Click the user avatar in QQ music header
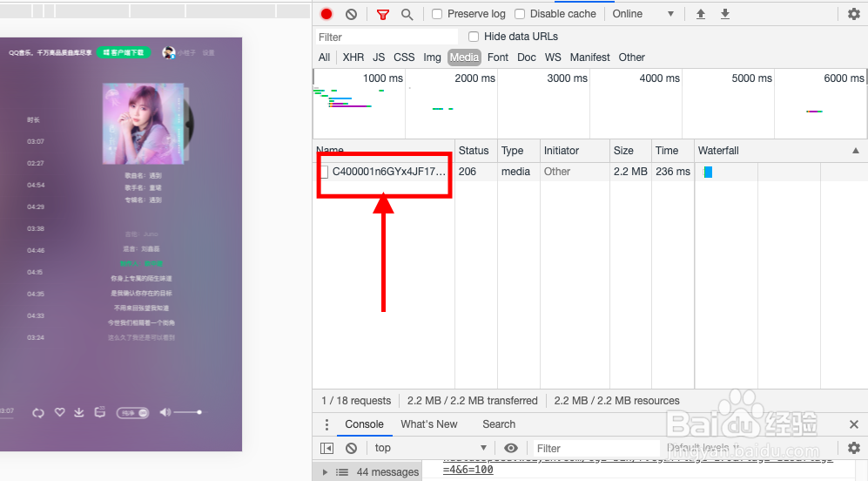 click(168, 52)
